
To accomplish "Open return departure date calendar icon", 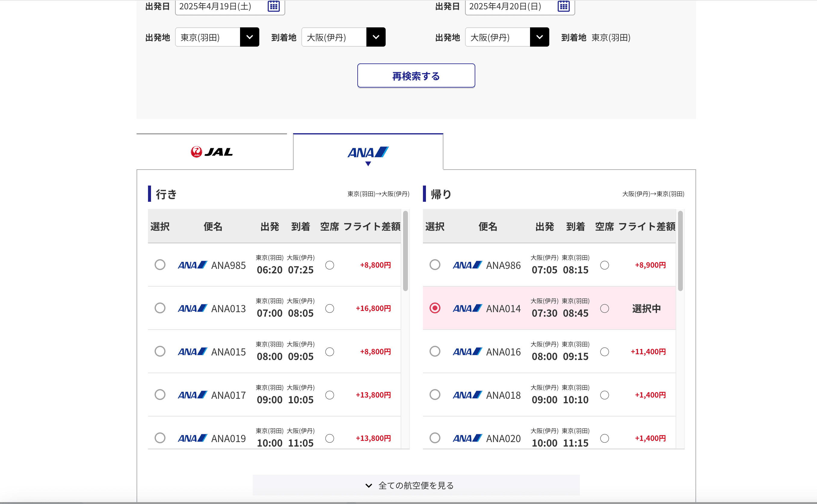I will click(x=563, y=6).
